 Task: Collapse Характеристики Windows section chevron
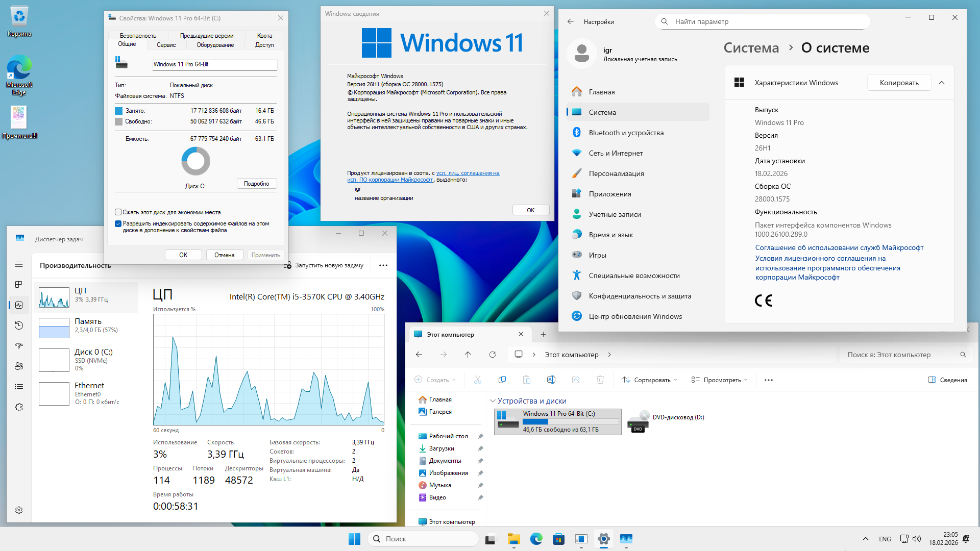942,83
